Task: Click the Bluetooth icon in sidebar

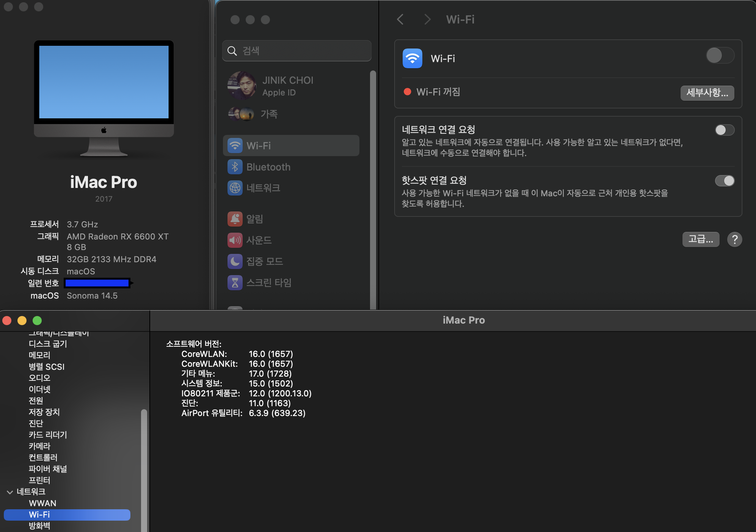Action: pyautogui.click(x=235, y=167)
